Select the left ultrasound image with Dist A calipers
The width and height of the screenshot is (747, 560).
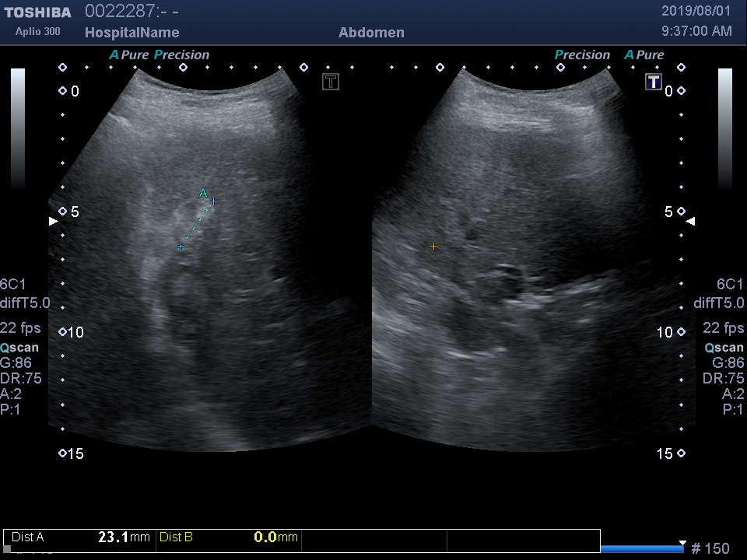pos(209,260)
